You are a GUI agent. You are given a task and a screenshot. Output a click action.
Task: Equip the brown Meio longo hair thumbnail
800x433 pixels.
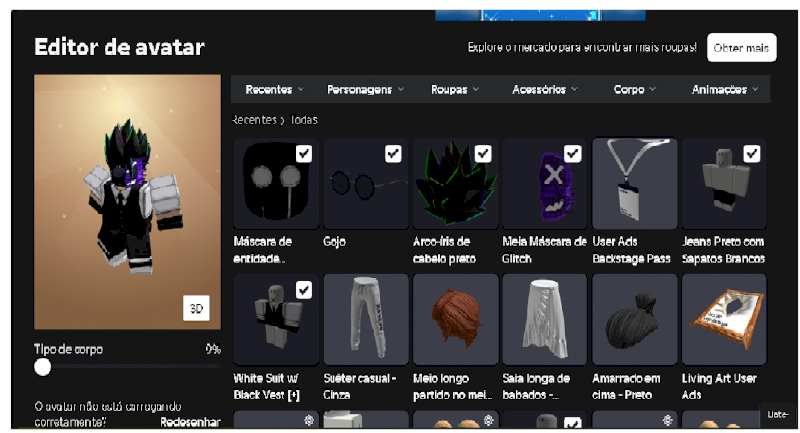click(x=456, y=320)
